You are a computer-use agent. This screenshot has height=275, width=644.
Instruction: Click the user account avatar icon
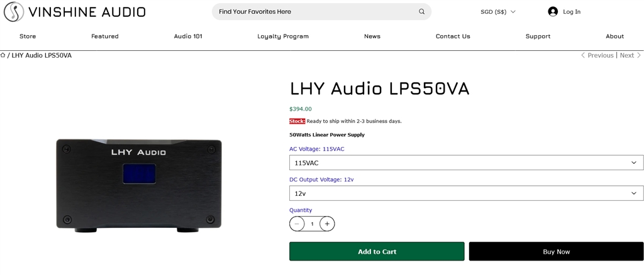[553, 11]
